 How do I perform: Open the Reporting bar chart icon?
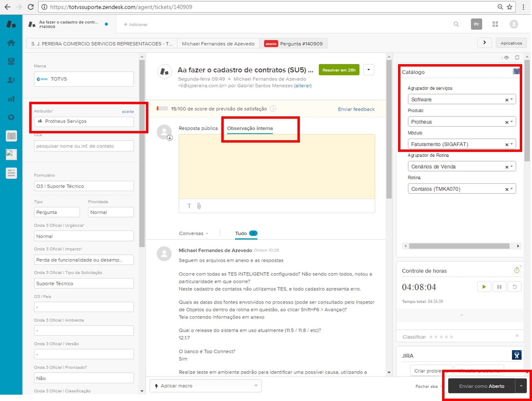click(11, 99)
